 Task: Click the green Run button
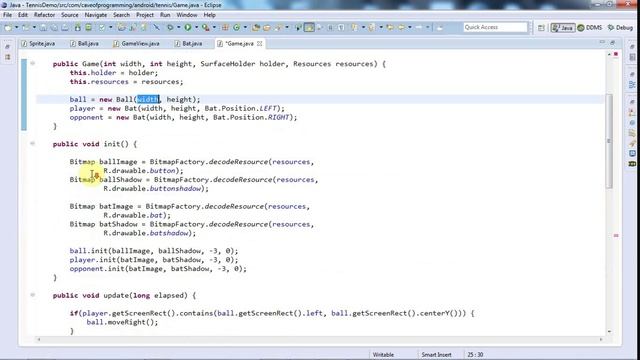click(188, 28)
